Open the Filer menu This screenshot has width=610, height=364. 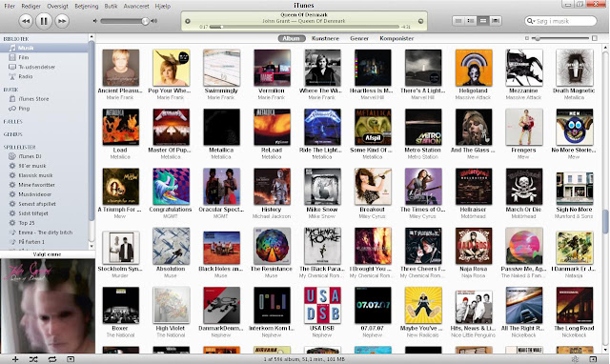click(10, 6)
